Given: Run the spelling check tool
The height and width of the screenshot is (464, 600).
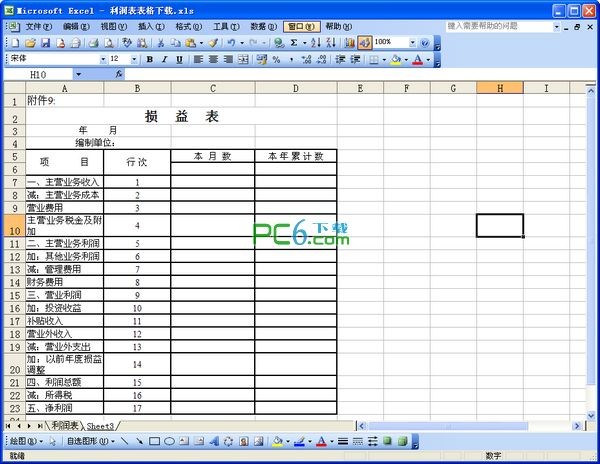Looking at the screenshot, I should (x=127, y=43).
